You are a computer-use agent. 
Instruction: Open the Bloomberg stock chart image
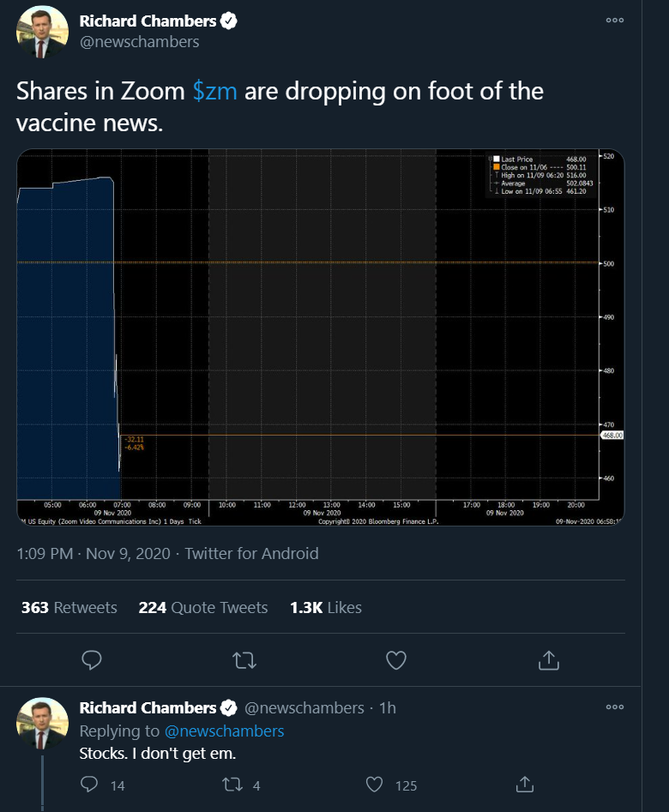[x=321, y=337]
